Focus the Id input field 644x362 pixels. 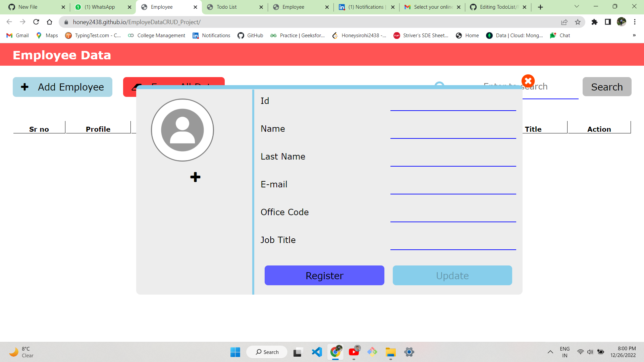coord(453,103)
